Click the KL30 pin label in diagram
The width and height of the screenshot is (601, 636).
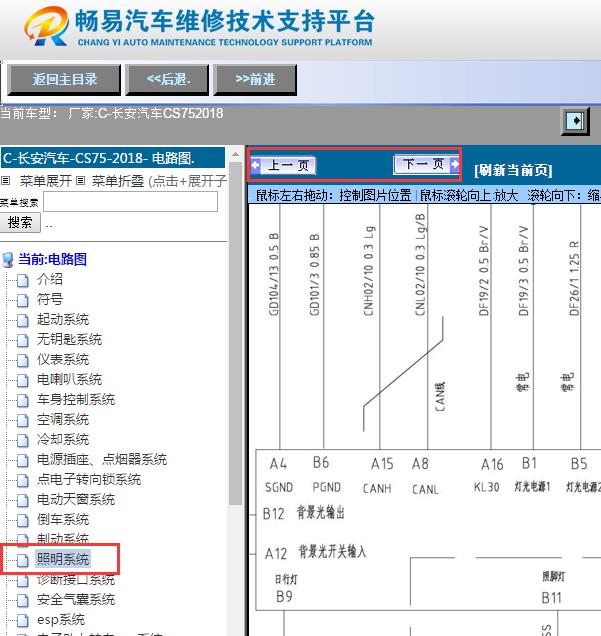(486, 487)
